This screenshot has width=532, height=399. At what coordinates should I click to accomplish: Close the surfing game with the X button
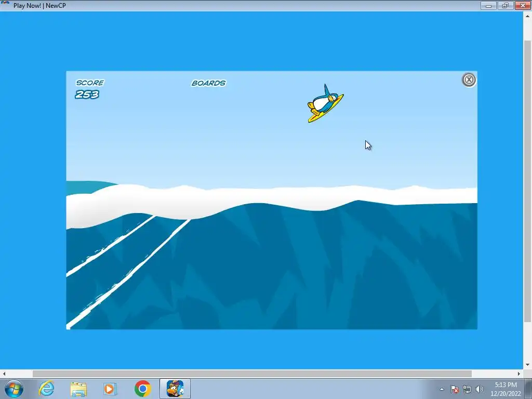click(x=469, y=79)
